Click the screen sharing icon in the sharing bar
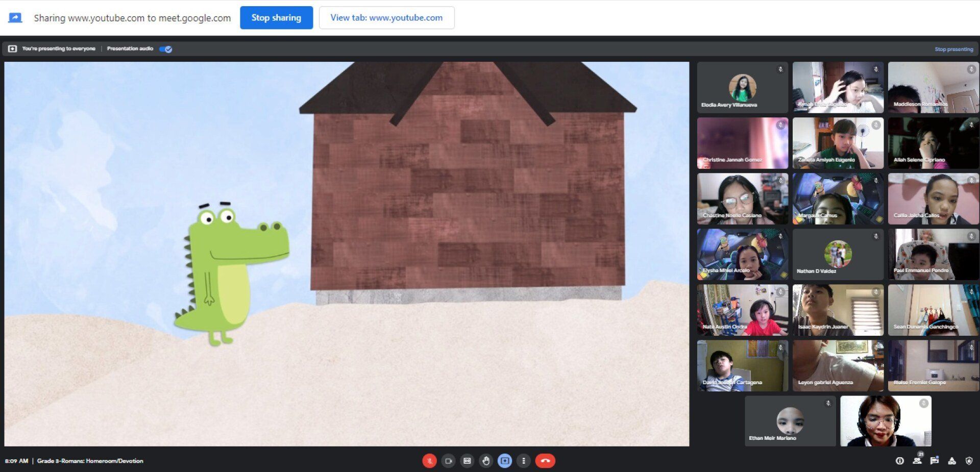980x472 pixels. pyautogui.click(x=15, y=18)
